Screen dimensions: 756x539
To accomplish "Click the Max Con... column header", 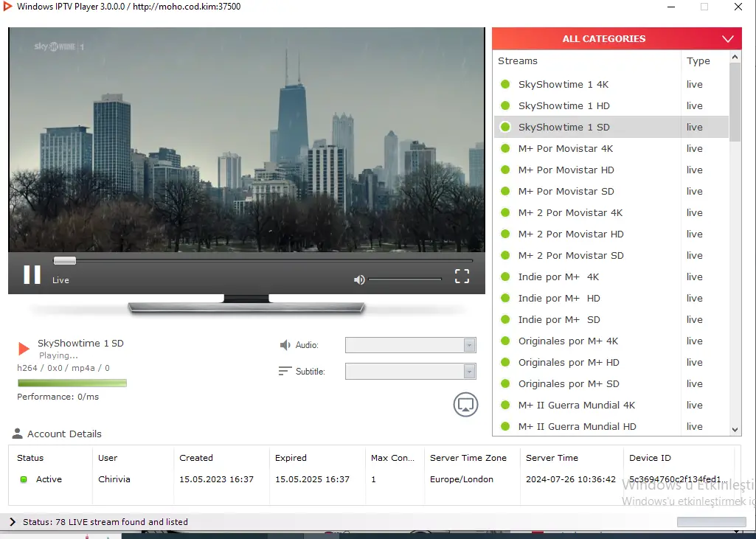I will (392, 457).
